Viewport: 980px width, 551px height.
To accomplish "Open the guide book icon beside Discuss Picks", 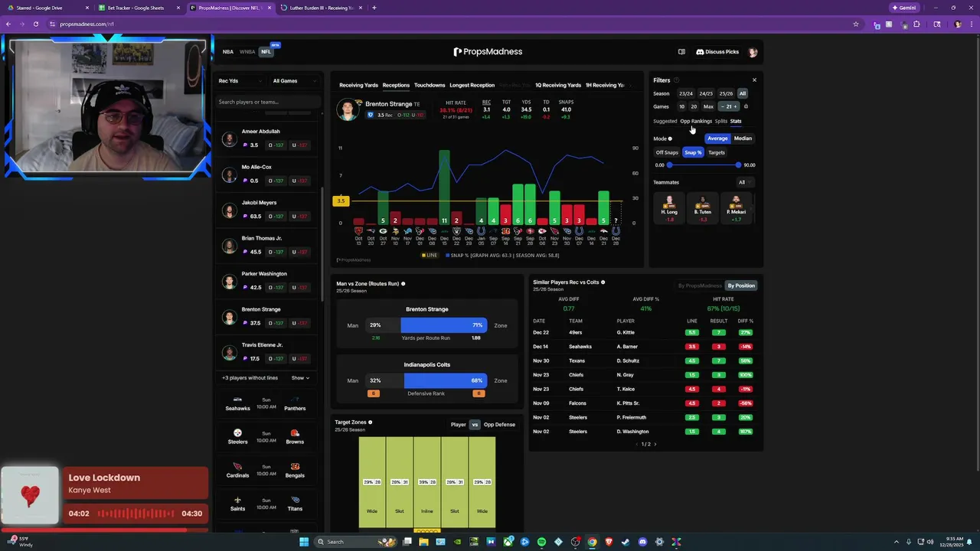I will [681, 52].
